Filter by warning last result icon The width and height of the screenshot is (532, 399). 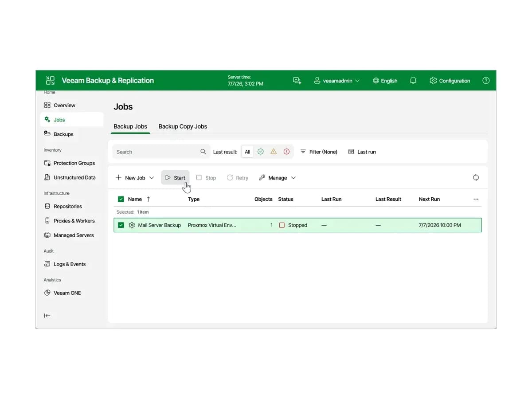[x=274, y=152]
